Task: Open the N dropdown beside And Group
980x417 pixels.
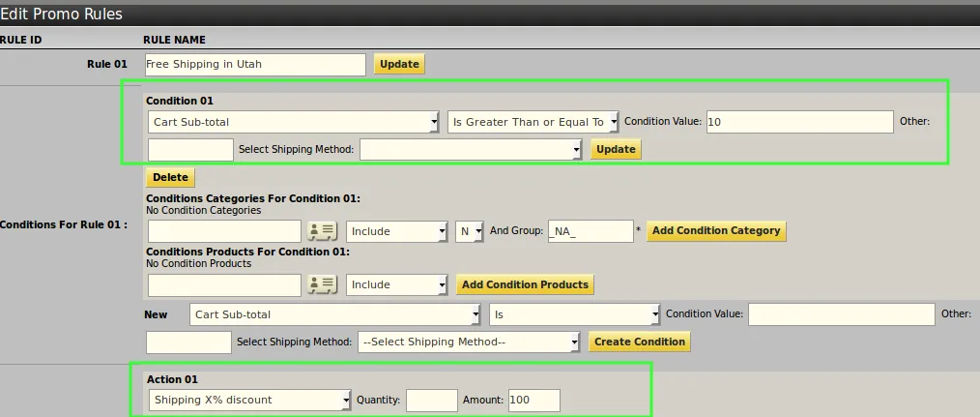Action: [470, 231]
